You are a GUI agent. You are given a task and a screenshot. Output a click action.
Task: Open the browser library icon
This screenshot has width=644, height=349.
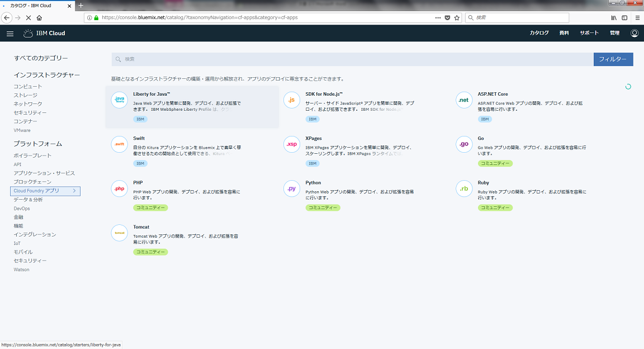click(614, 18)
